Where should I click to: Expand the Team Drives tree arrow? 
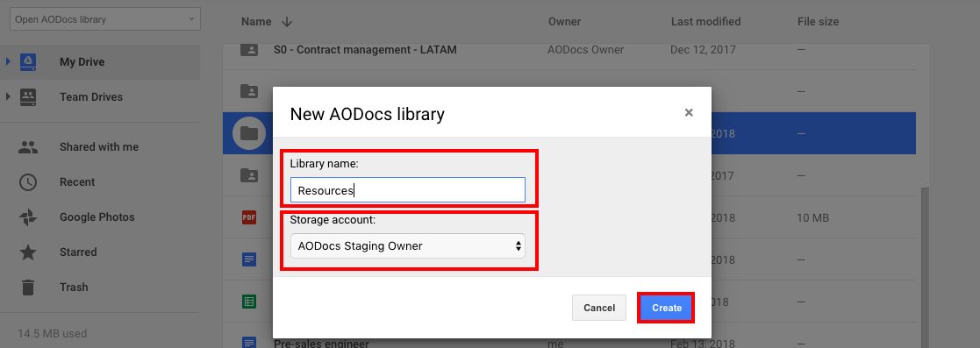[8, 96]
